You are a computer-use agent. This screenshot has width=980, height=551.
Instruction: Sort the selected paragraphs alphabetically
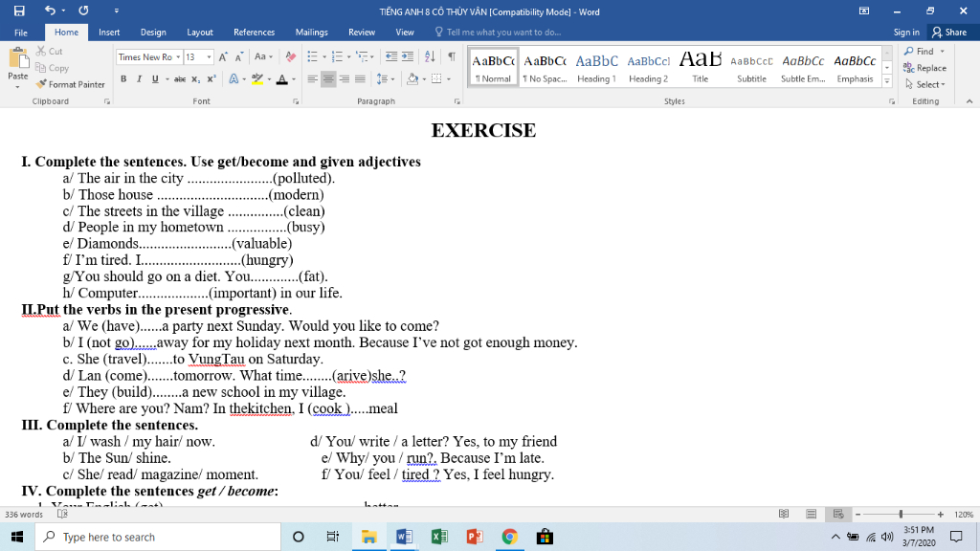430,56
